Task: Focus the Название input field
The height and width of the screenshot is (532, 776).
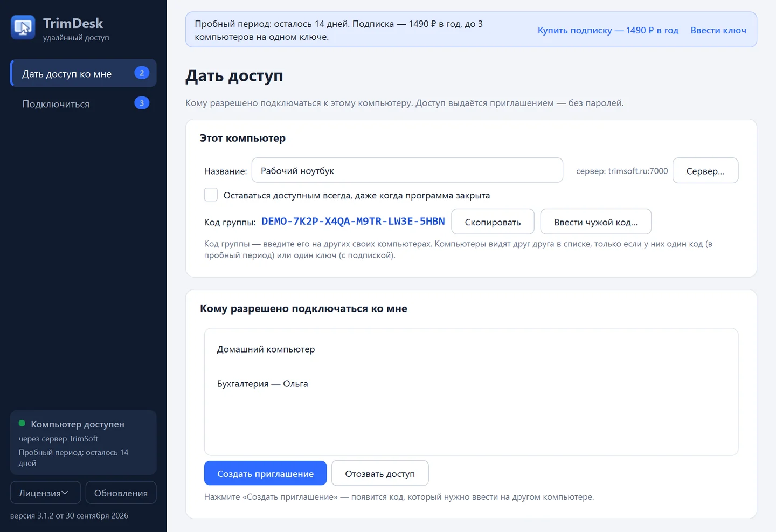Action: pos(407,170)
